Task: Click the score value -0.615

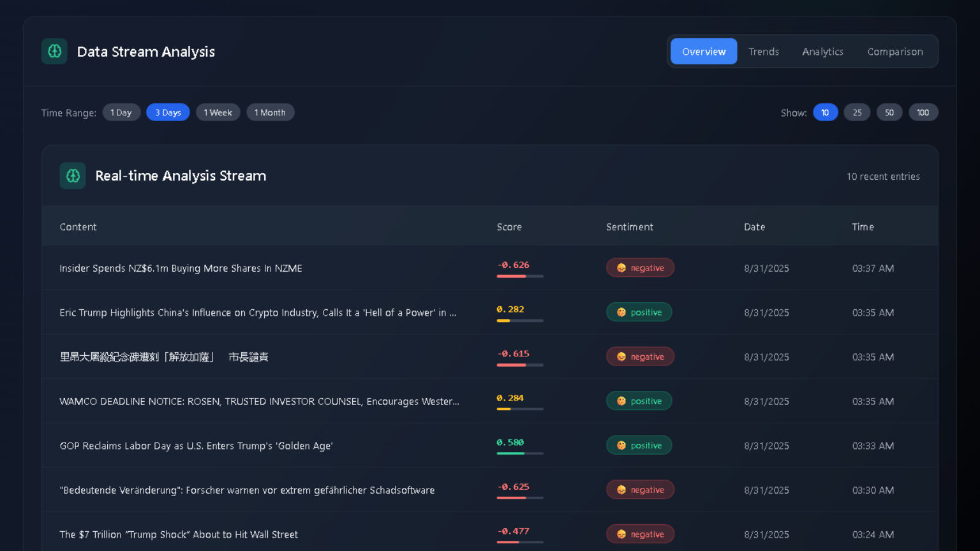Action: pos(513,353)
